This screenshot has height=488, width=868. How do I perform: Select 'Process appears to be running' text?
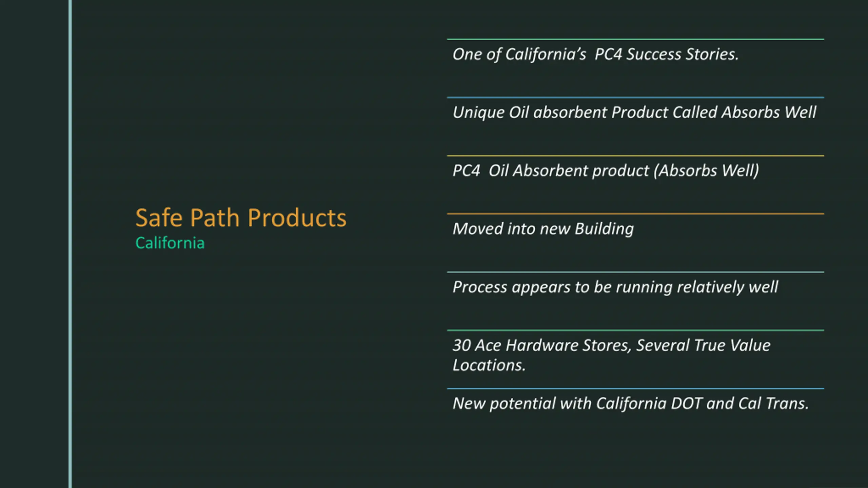pos(563,287)
